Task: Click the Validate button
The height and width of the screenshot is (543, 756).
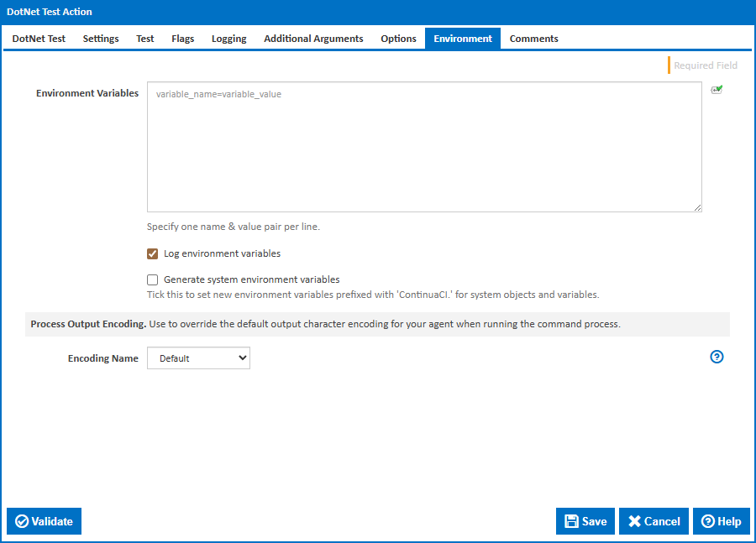Action: 44,520
